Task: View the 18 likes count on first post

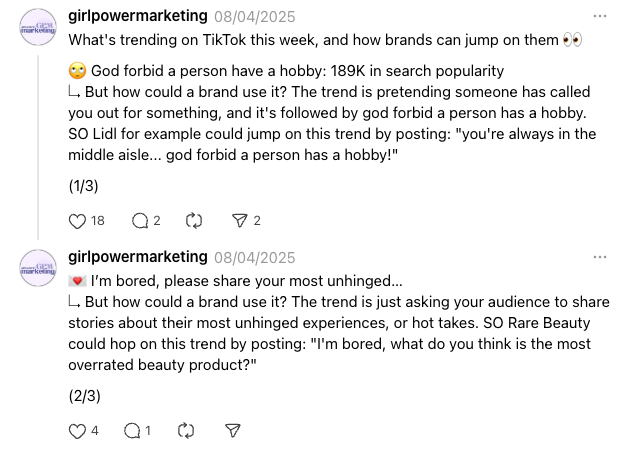Action: [x=97, y=221]
